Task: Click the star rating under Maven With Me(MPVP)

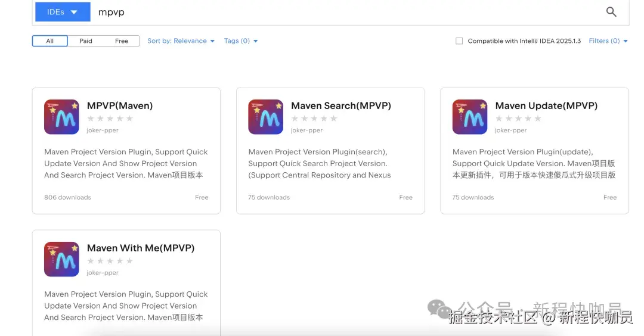Action: coord(110,261)
